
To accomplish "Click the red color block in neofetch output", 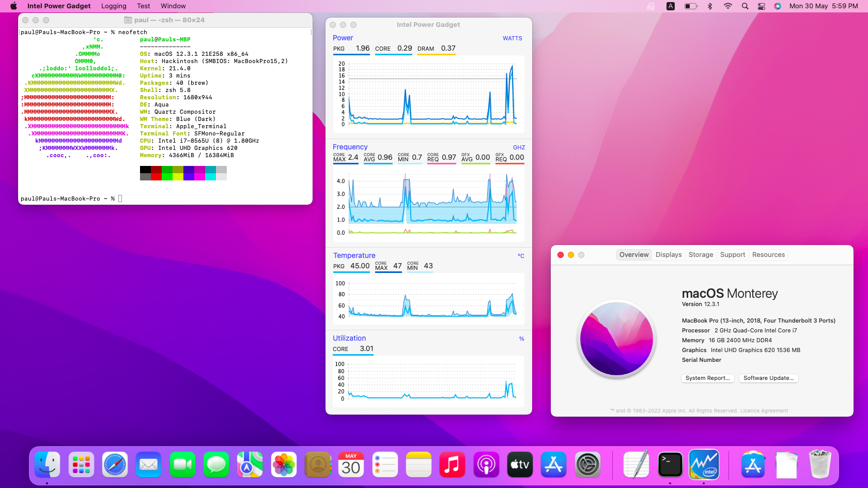I will (156, 177).
